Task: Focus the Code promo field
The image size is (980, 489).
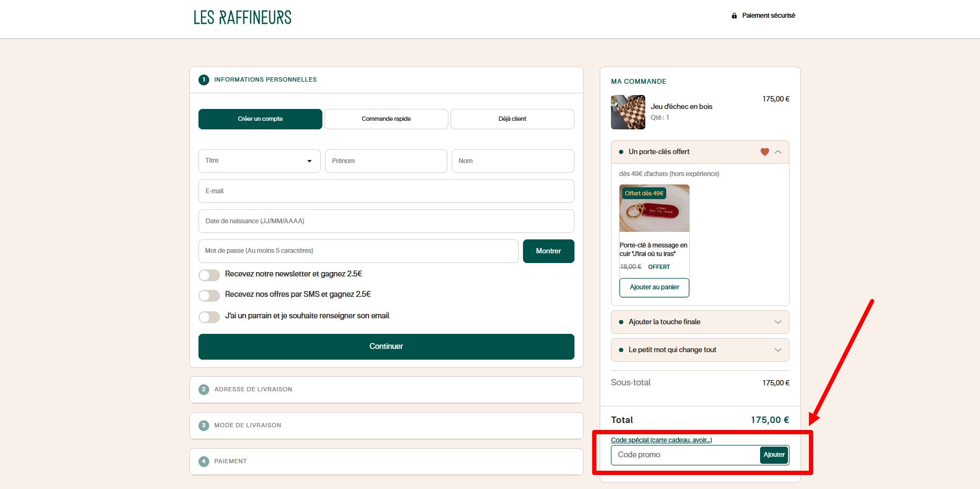Action: (685, 455)
